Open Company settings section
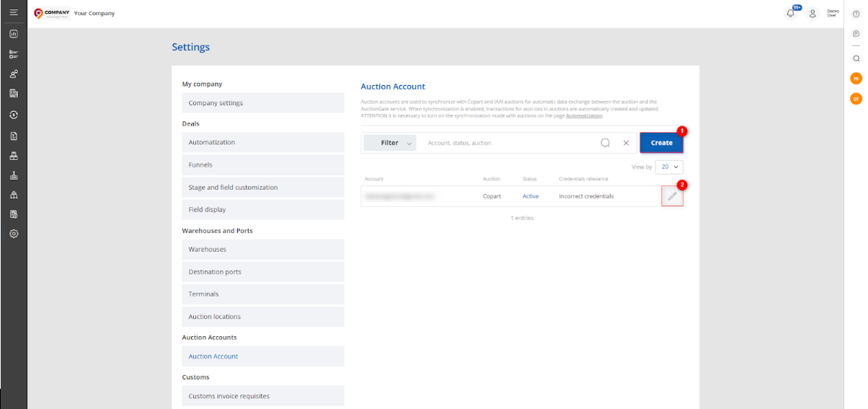Image resolution: width=868 pixels, height=409 pixels. [x=262, y=103]
